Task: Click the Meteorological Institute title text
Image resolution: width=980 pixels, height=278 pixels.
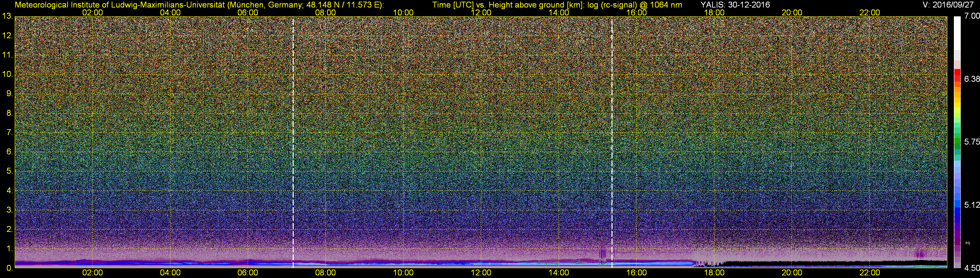Action: click(199, 5)
